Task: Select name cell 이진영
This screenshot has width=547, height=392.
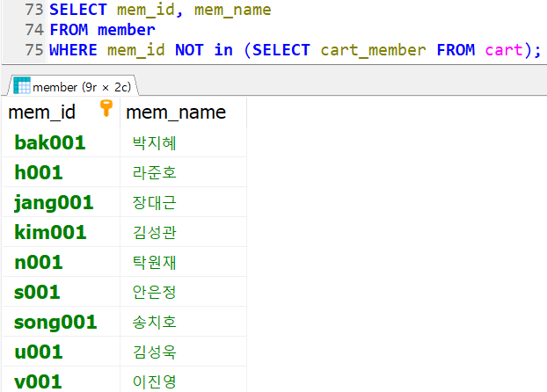Action: [183, 380]
